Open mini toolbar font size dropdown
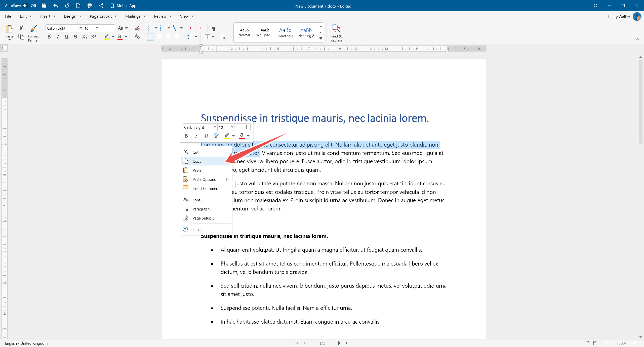The width and height of the screenshot is (644, 347). tap(232, 127)
